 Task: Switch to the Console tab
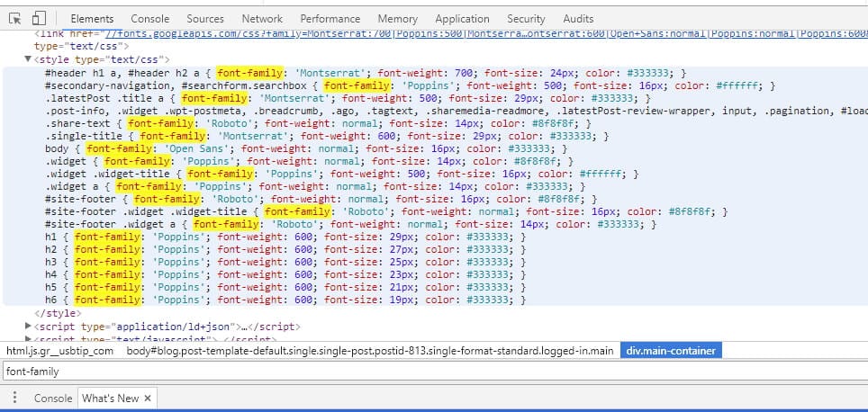click(x=150, y=19)
